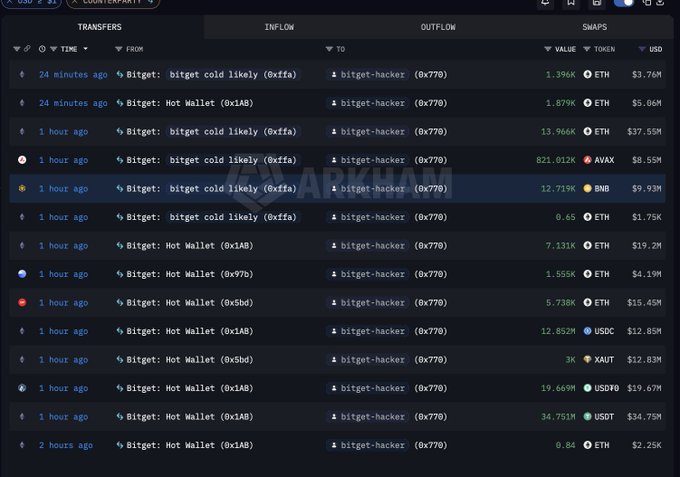Click the red chain icon on $15.45M row

click(22, 303)
